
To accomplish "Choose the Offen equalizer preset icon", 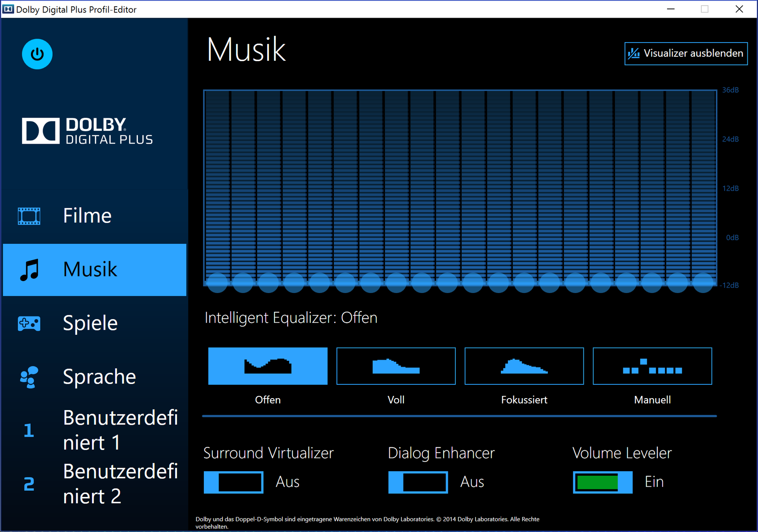I will click(x=268, y=366).
